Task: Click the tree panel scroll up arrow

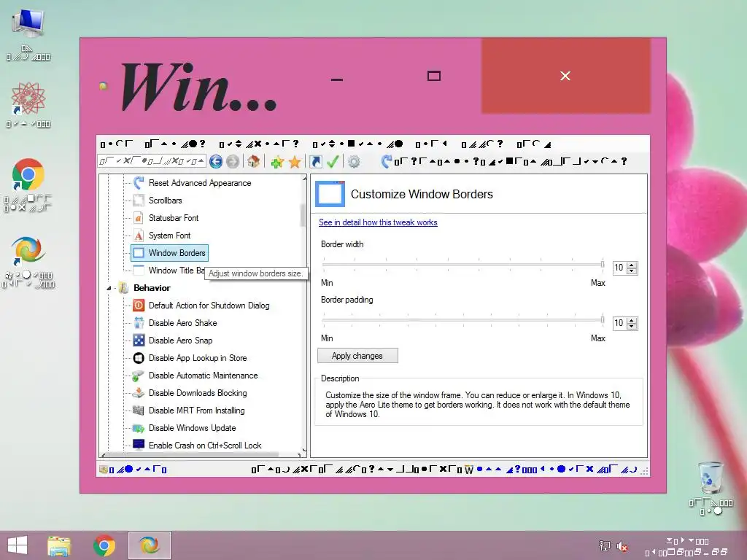Action: 304,179
